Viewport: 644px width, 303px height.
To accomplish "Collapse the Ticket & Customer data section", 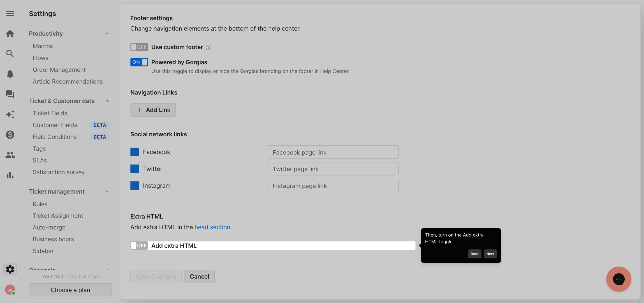I will point(107,101).
